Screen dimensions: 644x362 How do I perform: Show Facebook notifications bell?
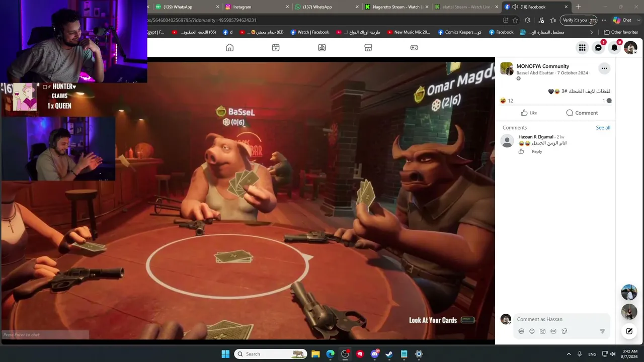[614, 48]
